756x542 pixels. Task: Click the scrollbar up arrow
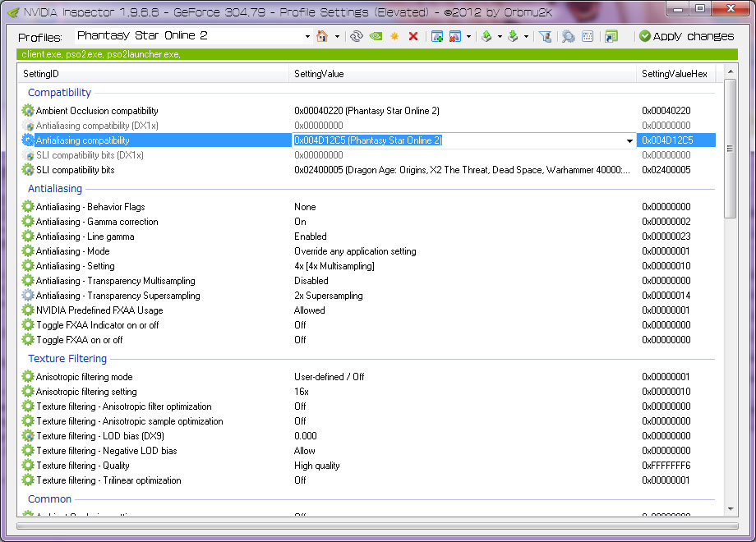tap(731, 71)
